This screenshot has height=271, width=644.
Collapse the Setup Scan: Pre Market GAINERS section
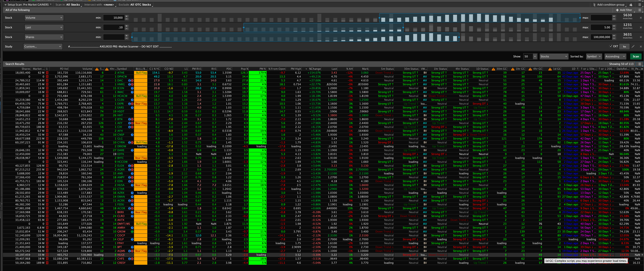tap(5, 4)
